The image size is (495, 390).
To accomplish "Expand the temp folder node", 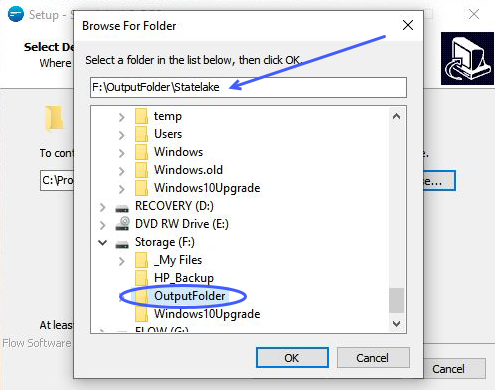I will [122, 117].
